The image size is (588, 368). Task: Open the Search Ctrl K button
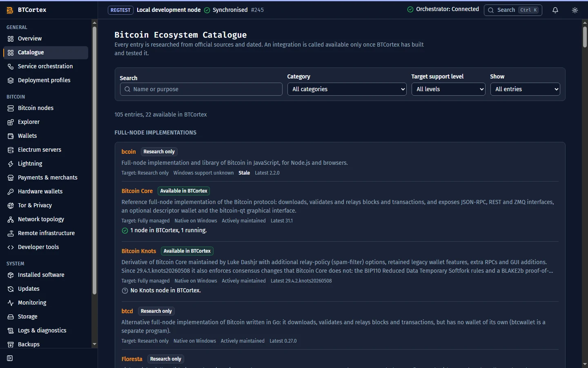(x=513, y=10)
